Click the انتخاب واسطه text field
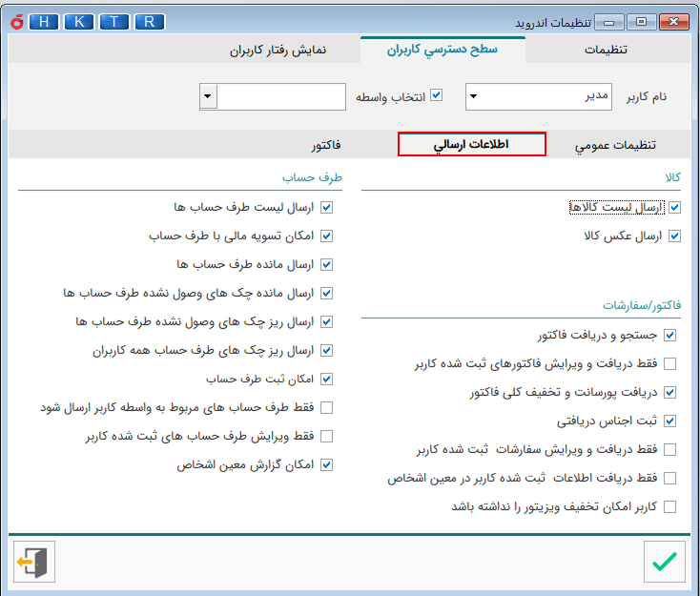The height and width of the screenshot is (596, 700). 281,97
